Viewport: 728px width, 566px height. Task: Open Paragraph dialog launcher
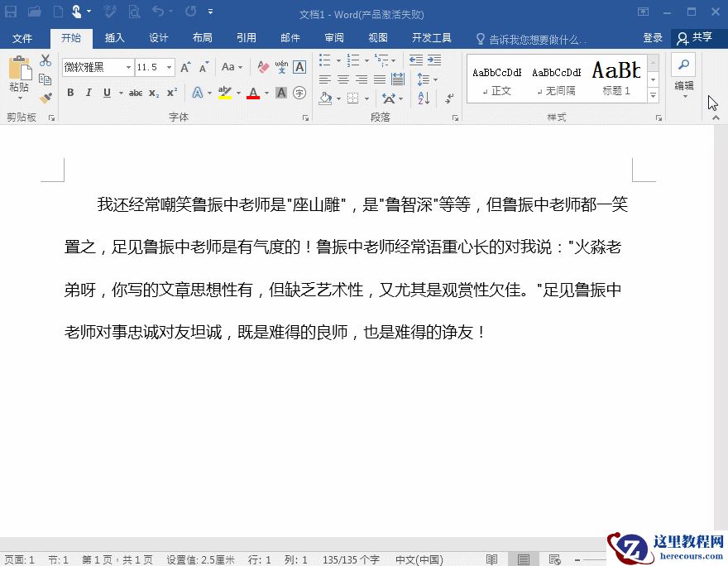[455, 118]
